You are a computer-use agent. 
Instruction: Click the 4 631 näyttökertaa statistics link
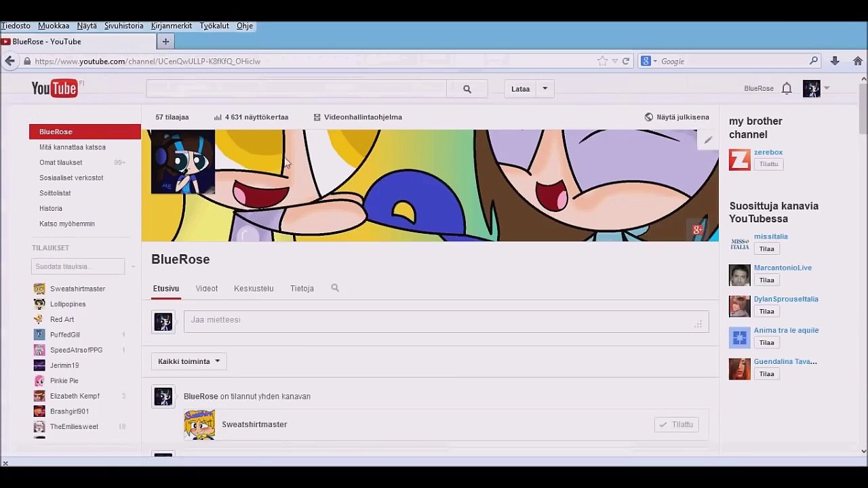[x=251, y=117]
